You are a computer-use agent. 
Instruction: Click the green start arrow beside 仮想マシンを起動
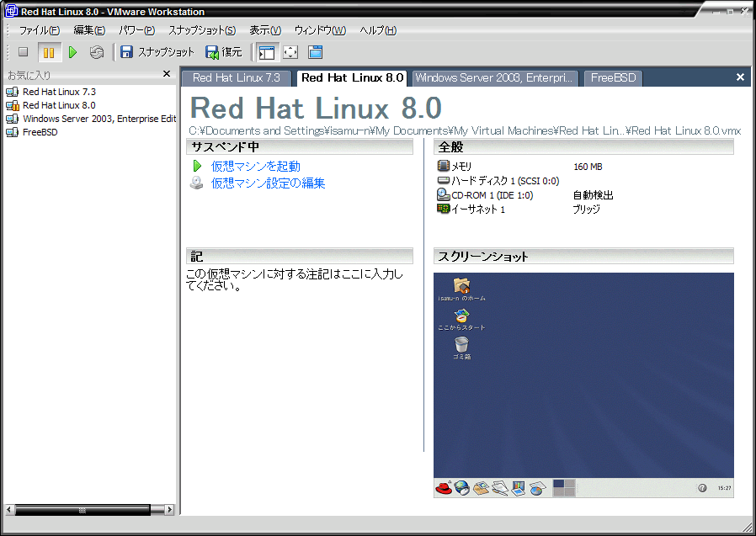pos(197,167)
